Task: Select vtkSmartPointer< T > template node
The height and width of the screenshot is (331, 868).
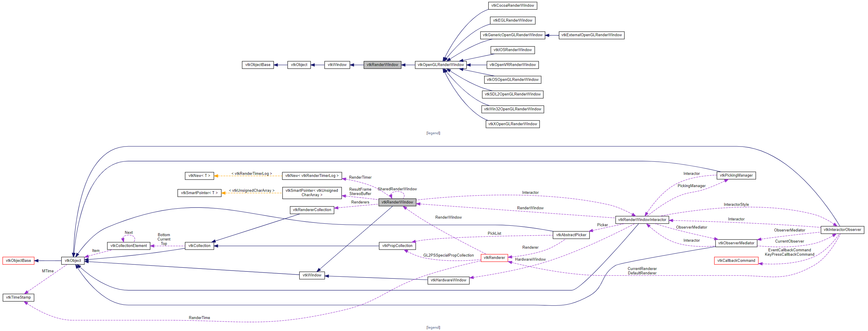Action: point(199,193)
